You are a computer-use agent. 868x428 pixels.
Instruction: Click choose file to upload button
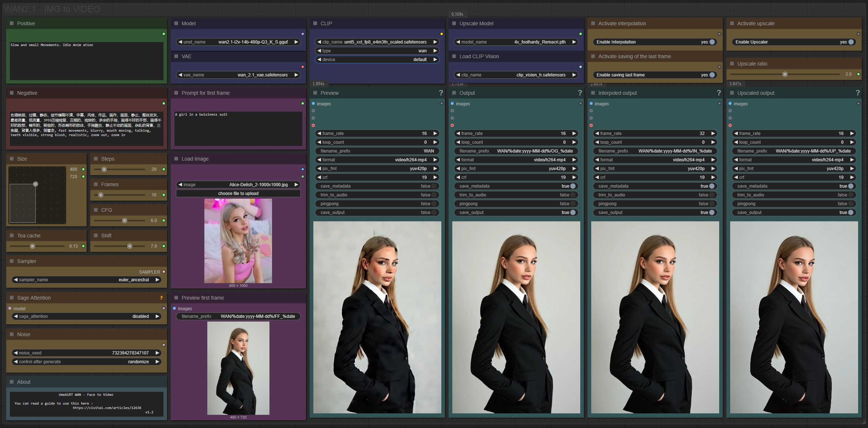[x=238, y=194]
